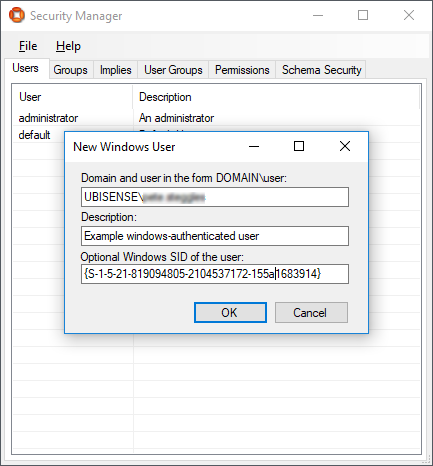Viewport: 433px width, 466px height.
Task: Switch to the Users tab
Action: tap(26, 68)
